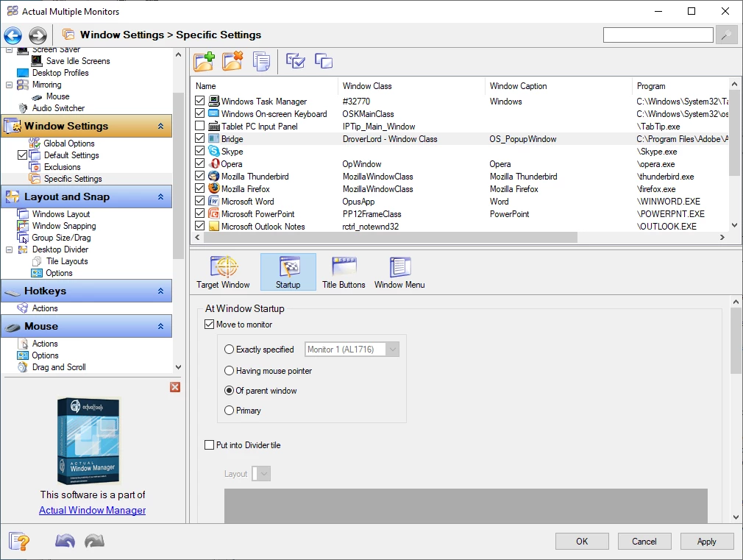Open Global Options in the tree
Screen dimensions: 743x560
[x=69, y=143]
